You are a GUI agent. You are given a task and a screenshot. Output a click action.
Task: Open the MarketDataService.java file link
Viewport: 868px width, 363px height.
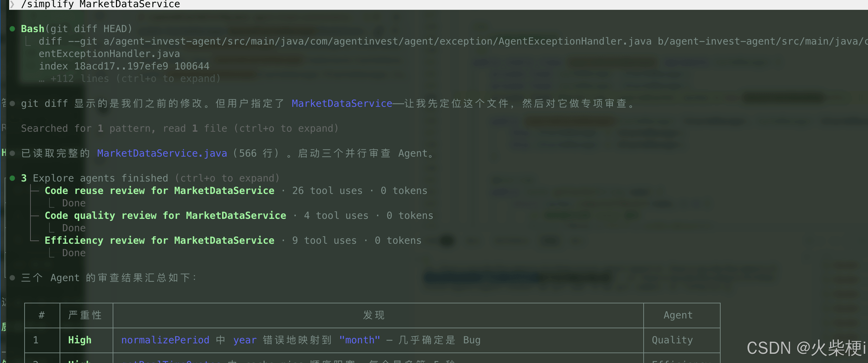click(162, 153)
